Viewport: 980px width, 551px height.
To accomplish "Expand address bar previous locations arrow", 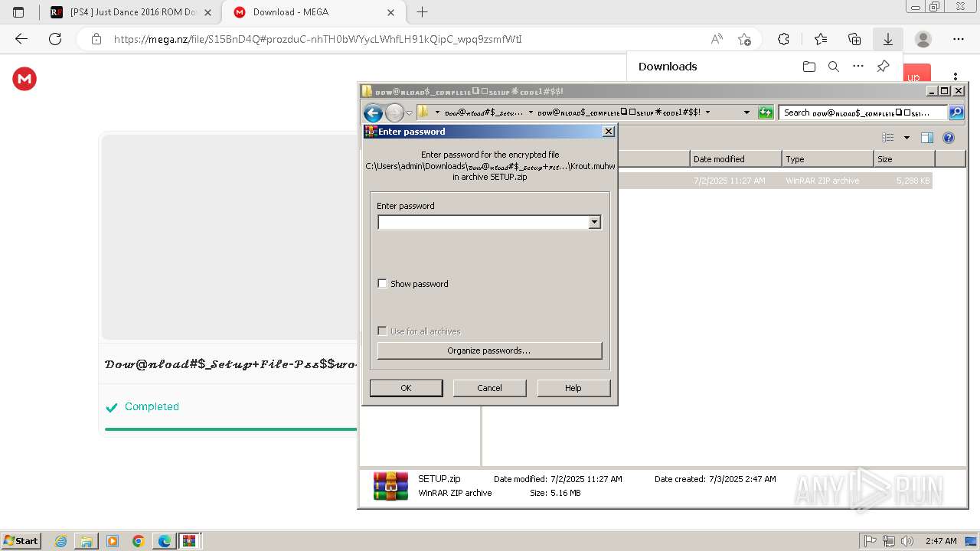I will (746, 112).
